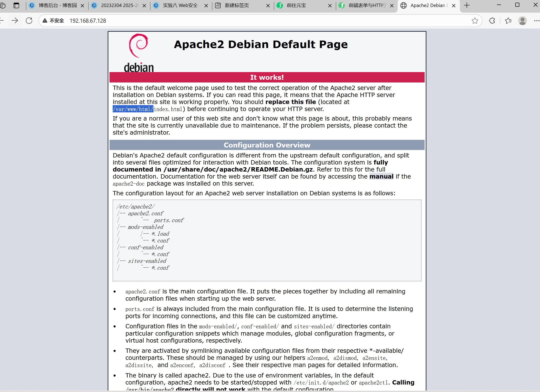The image size is (540, 392).
Task: Close the 20232304 2025 tab
Action: pos(144,6)
